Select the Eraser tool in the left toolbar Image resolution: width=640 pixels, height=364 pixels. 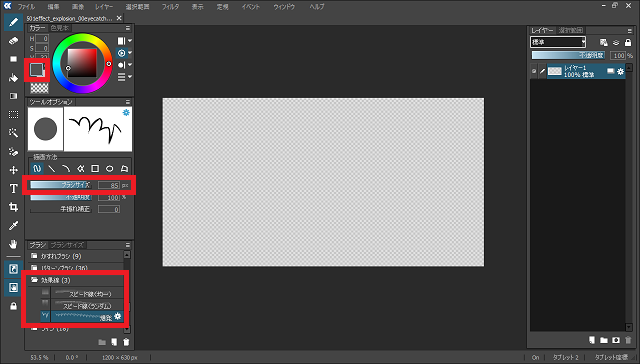(x=13, y=41)
